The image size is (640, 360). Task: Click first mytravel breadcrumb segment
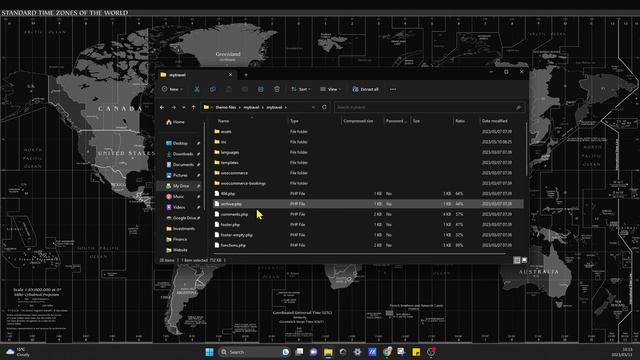(251, 107)
